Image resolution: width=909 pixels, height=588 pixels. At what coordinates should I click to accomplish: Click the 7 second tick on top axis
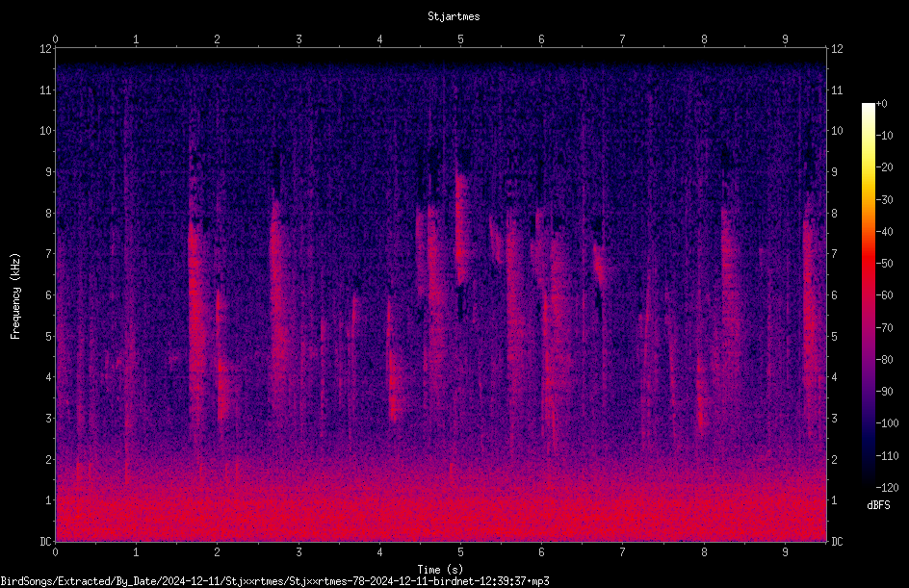[623, 39]
